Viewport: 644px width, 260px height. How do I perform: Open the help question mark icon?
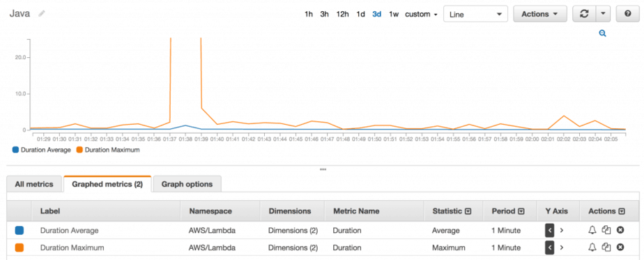(x=627, y=14)
